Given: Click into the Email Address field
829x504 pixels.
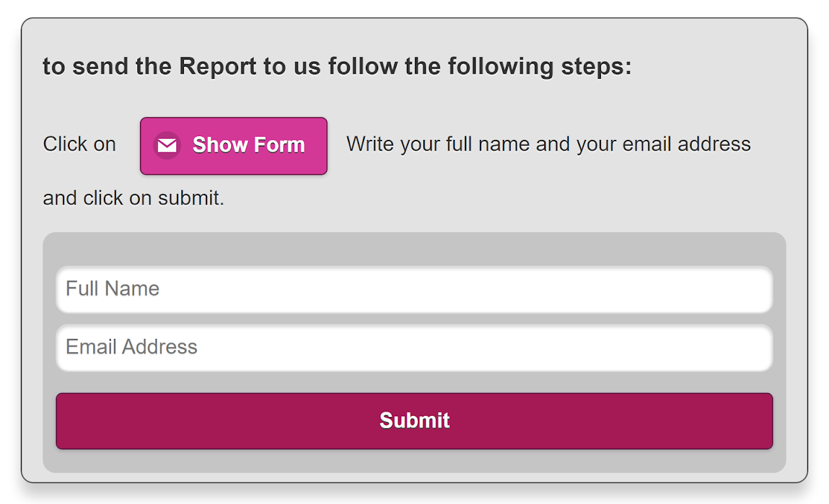Looking at the screenshot, I should coord(414,348).
